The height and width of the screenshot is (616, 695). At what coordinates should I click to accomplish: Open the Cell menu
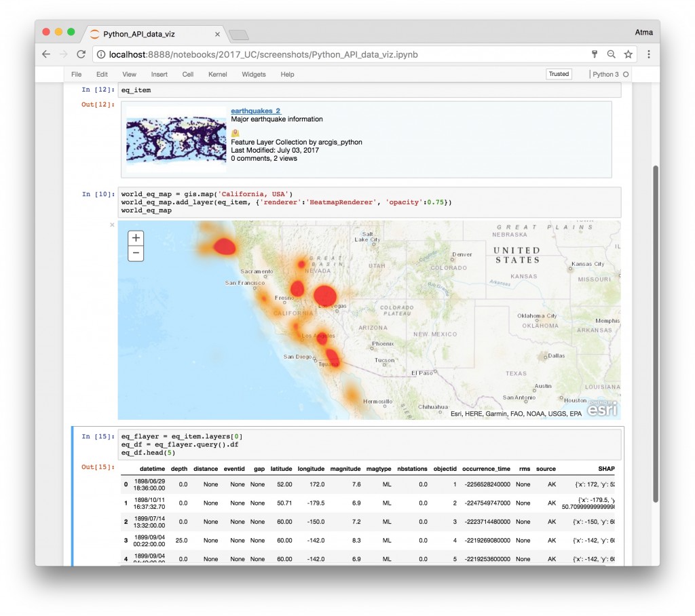(188, 74)
